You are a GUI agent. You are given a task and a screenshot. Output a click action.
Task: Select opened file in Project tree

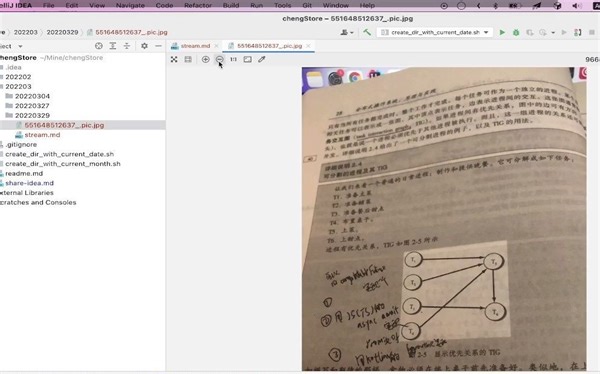tap(99, 46)
